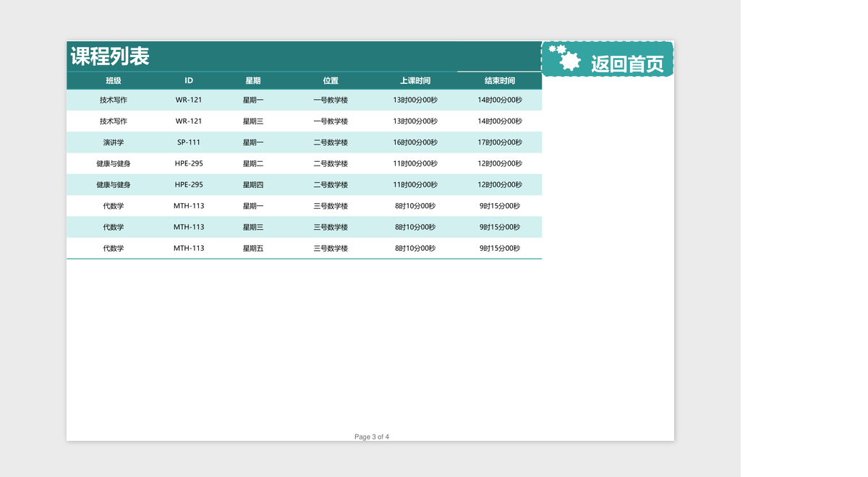Select 14时00分00秒 in the 技术写作 星期三 row
The width and height of the screenshot is (868, 477).
pos(500,121)
